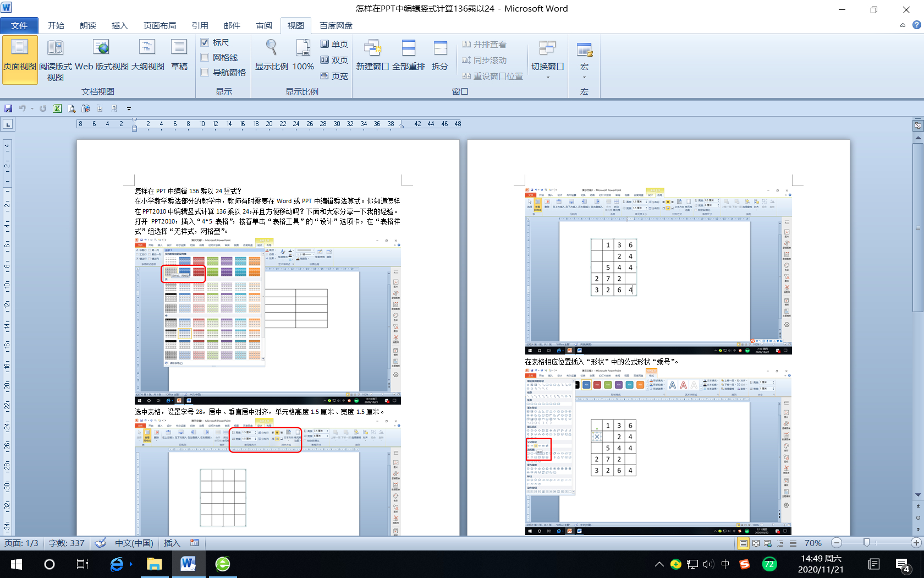924x578 pixels.
Task: Click the 70% zoom level button
Action: click(813, 543)
